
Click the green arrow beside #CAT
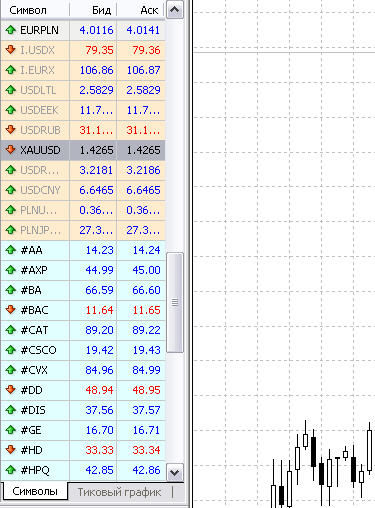pyautogui.click(x=11, y=330)
